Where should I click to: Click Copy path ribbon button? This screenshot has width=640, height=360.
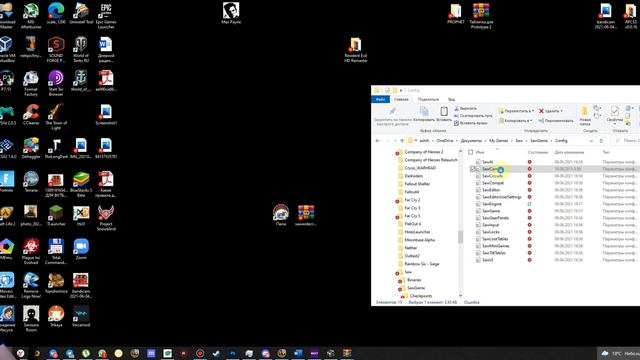click(x=473, y=116)
